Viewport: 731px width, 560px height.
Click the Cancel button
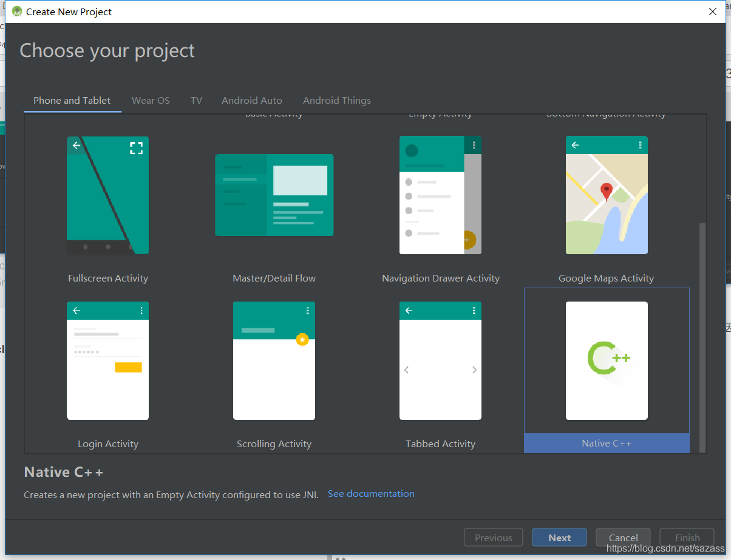623,538
